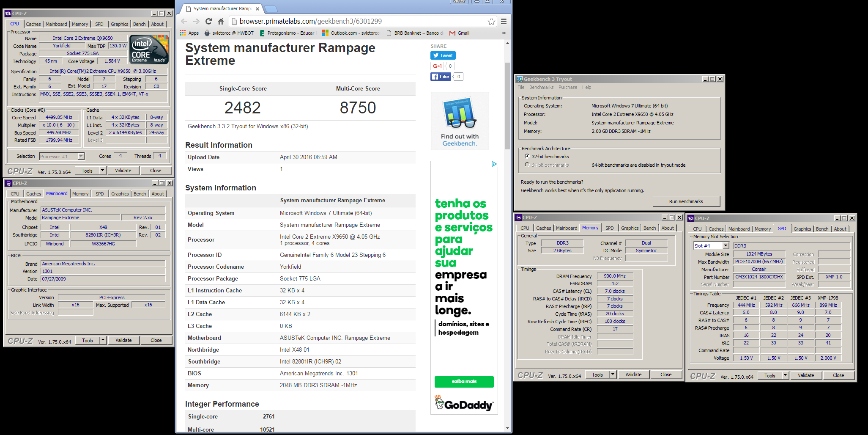Click the Single-Core Score value 2482

tap(242, 107)
